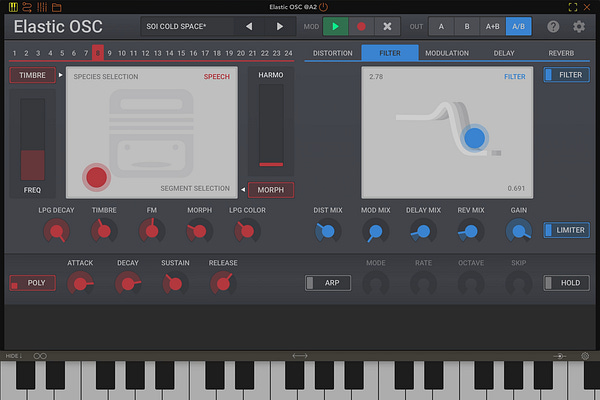
Task: Click the double-arrow keyboard width icon
Action: pos(300,356)
